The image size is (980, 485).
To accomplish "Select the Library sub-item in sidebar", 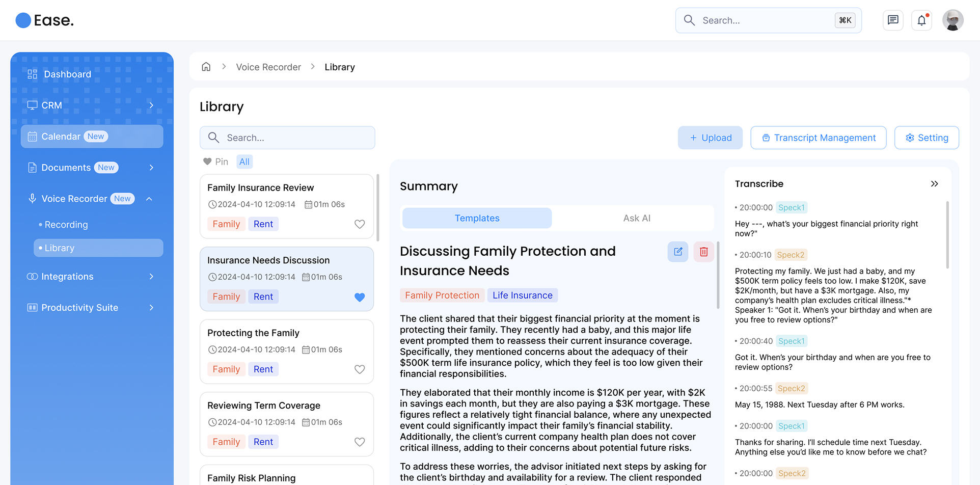I will (x=98, y=248).
